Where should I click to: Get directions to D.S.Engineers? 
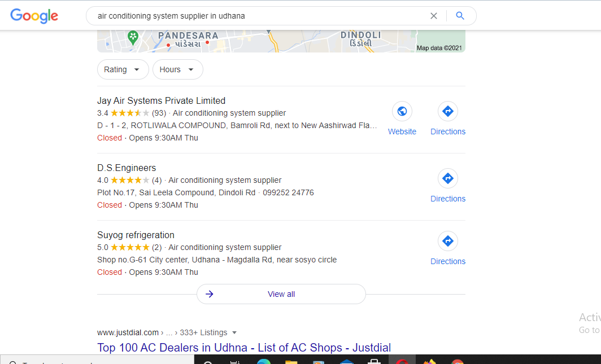(448, 179)
